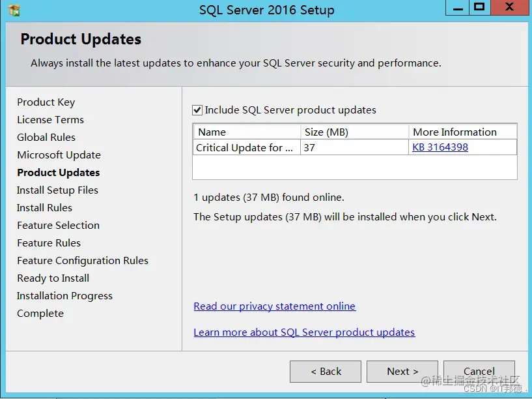The height and width of the screenshot is (399, 532).
Task: Select the Installation Progress step
Action: (64, 296)
